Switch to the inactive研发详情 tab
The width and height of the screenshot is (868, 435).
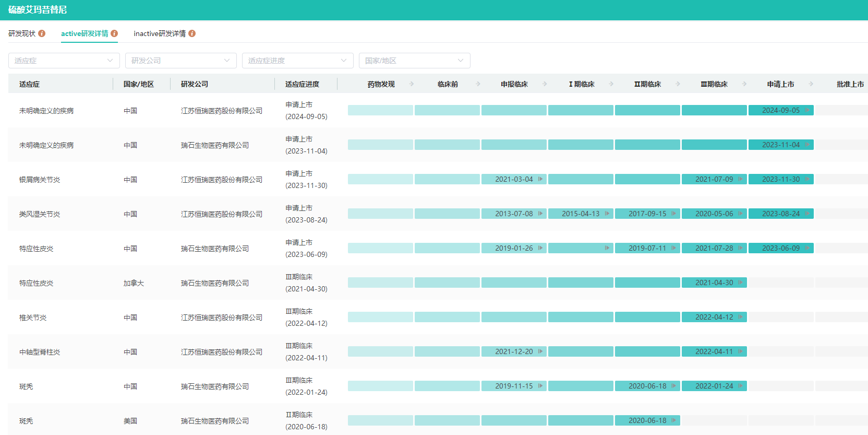[160, 33]
